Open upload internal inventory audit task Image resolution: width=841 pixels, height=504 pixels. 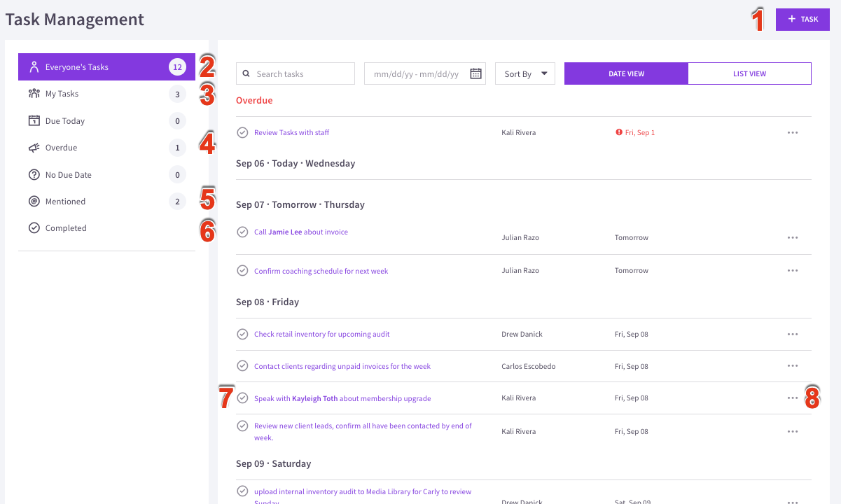click(363, 496)
